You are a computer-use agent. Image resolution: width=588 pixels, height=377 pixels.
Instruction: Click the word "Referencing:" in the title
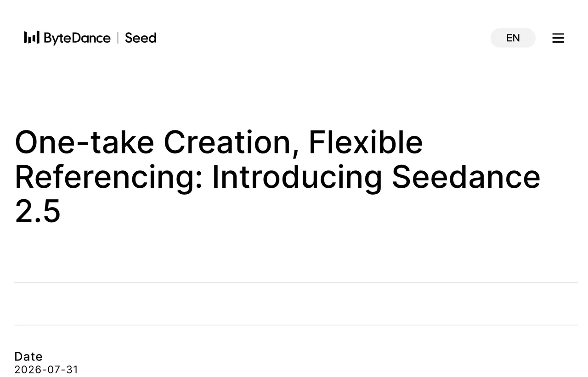coord(109,178)
